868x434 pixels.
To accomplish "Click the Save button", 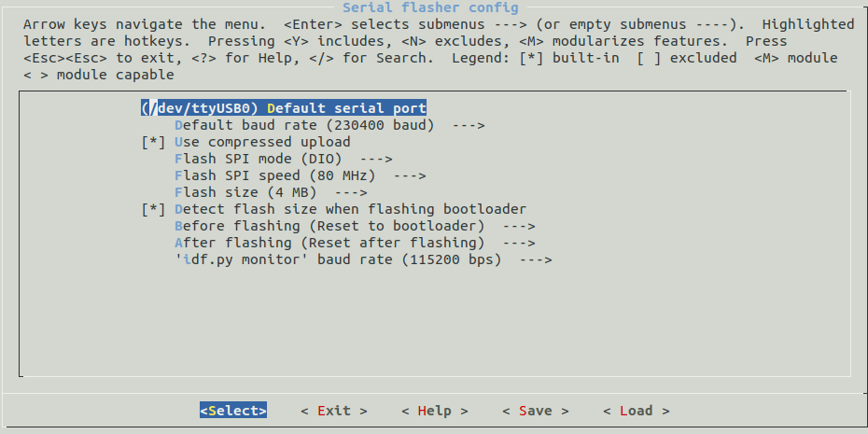I will 535,411.
